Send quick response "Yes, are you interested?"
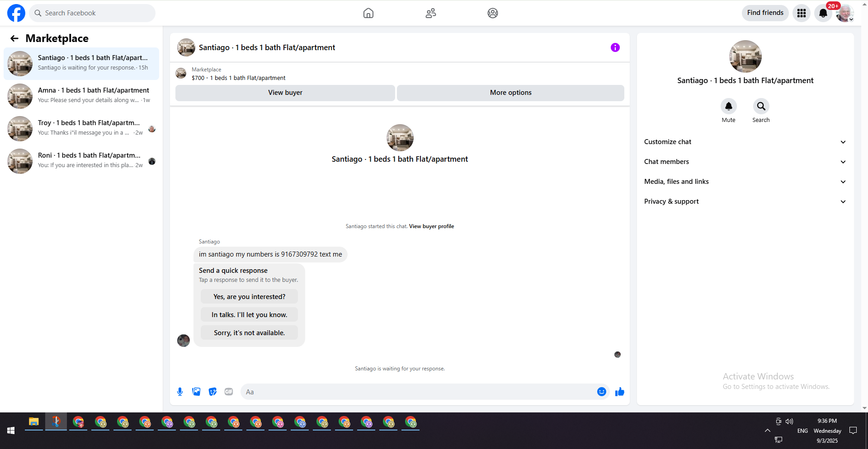This screenshot has height=449, width=868. click(250, 297)
